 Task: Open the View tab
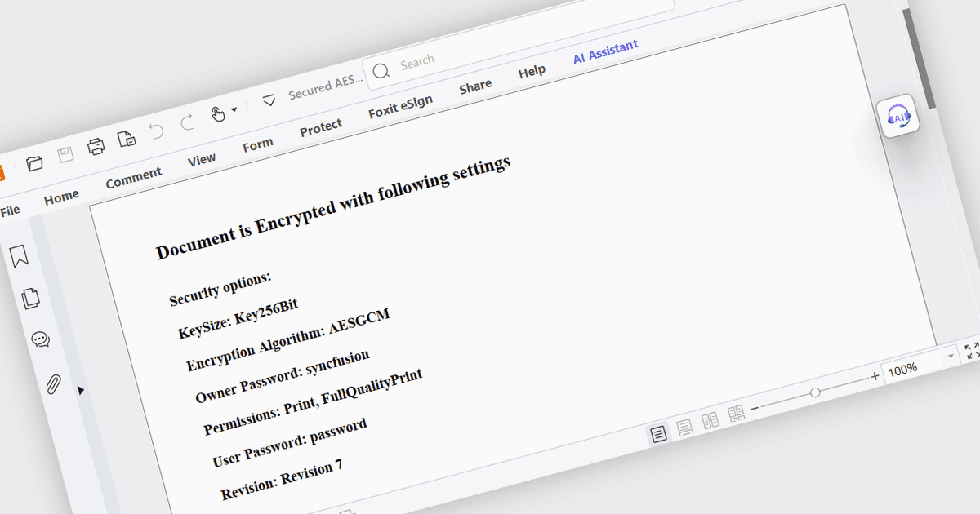point(202,160)
